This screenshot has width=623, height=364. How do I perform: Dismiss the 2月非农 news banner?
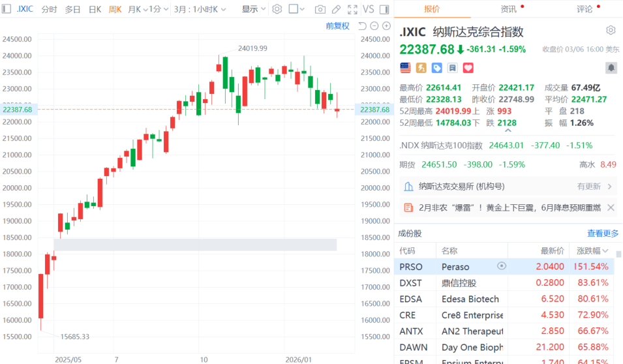coord(611,207)
